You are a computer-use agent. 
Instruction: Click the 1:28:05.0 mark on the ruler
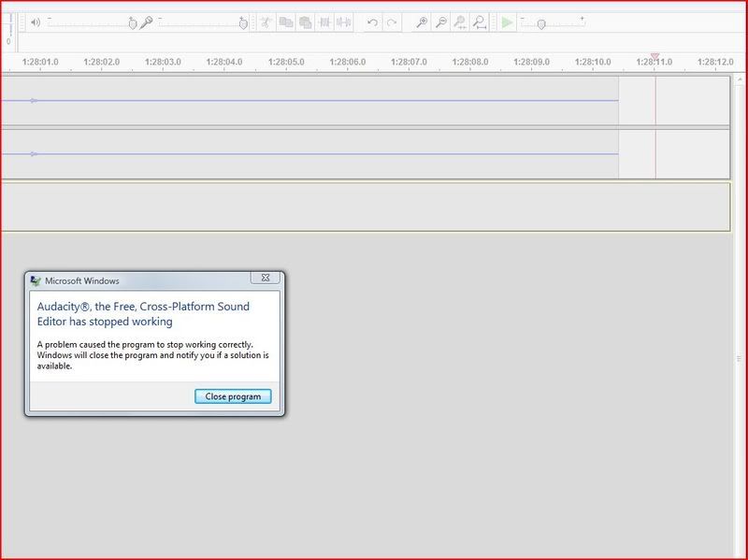click(286, 62)
